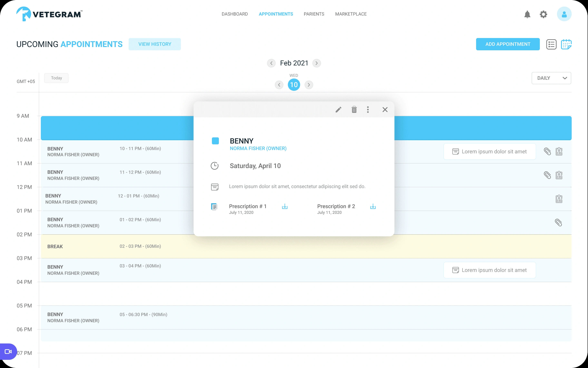Click the clock icon beside Saturday, April 10
The image size is (588, 368).
pyautogui.click(x=214, y=166)
